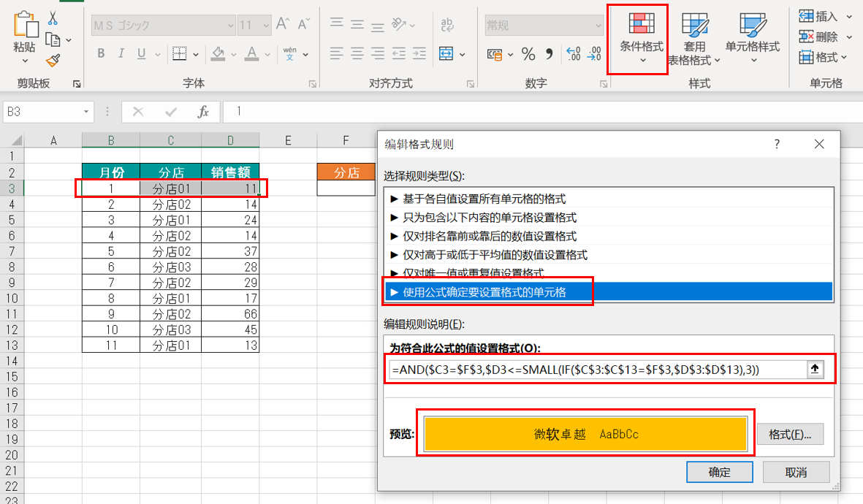The width and height of the screenshot is (863, 504).
Task: Click the Percent Style icon
Action: coord(528,54)
